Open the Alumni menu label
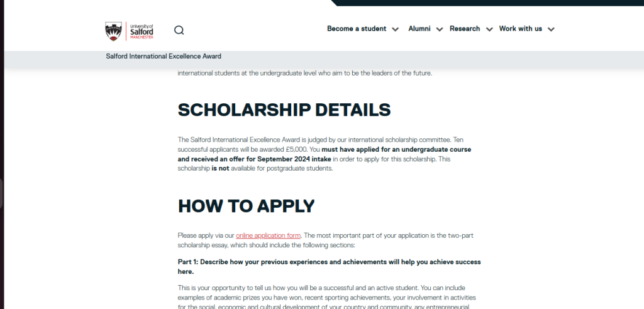Screen dimensions: 644x309 tap(419, 29)
